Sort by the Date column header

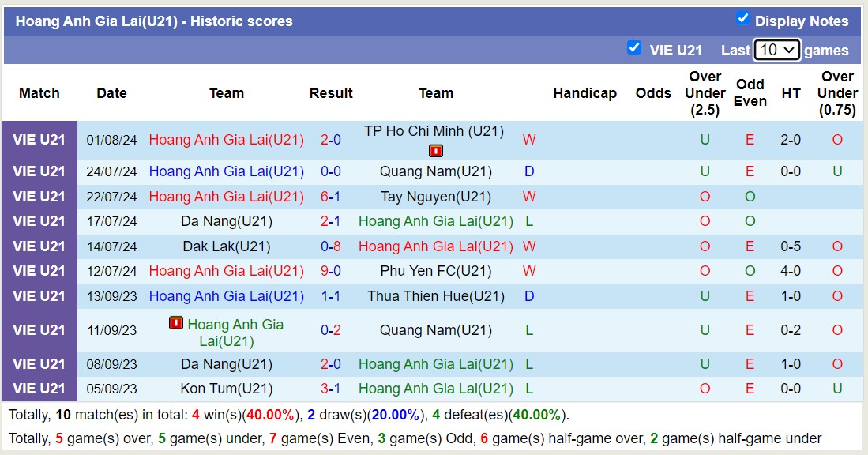[111, 92]
